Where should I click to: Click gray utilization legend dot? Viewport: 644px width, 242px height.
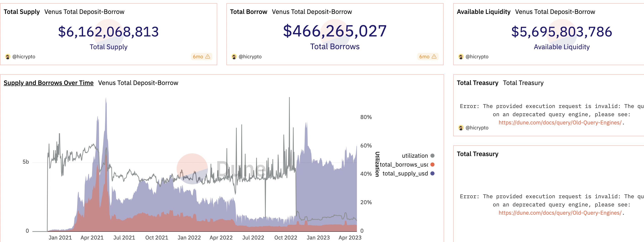click(432, 156)
